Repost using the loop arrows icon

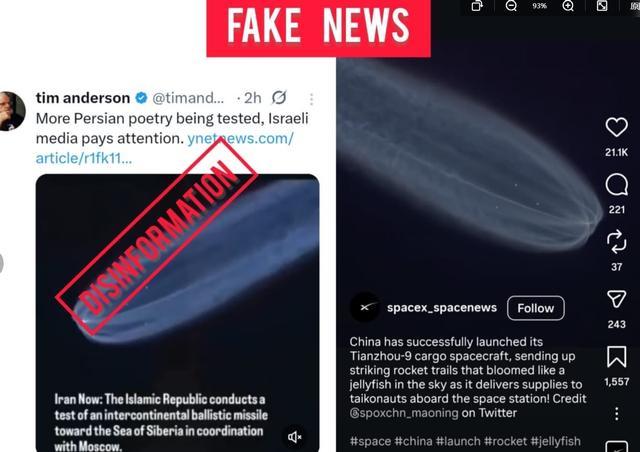point(616,242)
